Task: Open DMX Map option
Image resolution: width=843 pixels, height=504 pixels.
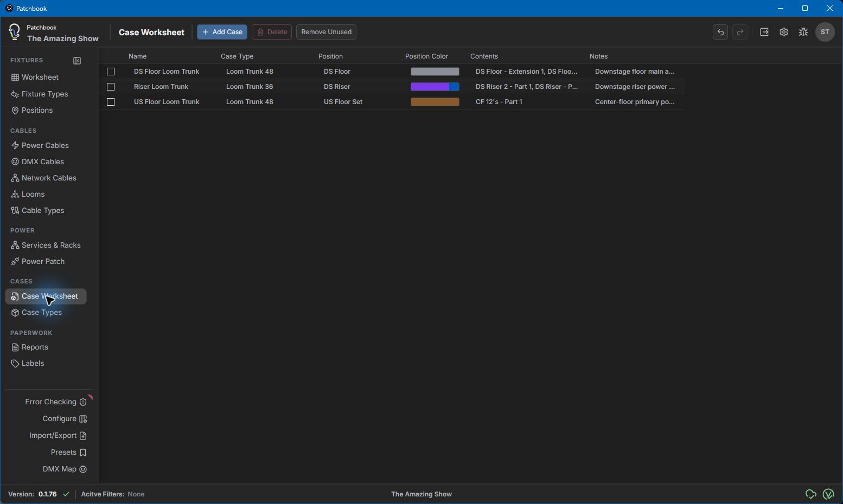Action: pos(65,469)
